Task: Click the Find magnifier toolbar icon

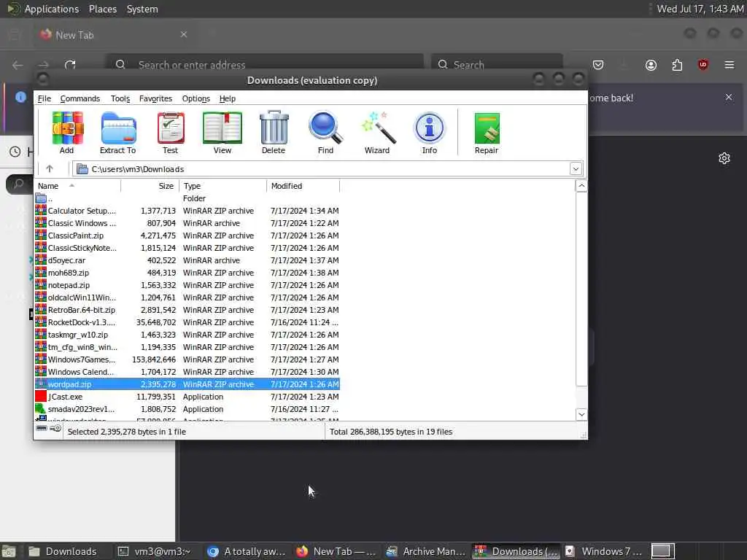Action: [x=325, y=132]
